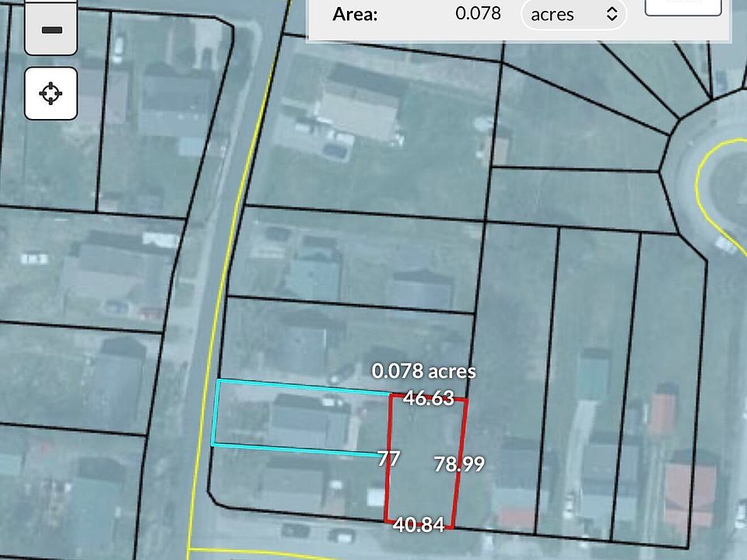Viewport: 747px width, 560px height.
Task: Select the 77 side measurement
Action: coord(389,459)
